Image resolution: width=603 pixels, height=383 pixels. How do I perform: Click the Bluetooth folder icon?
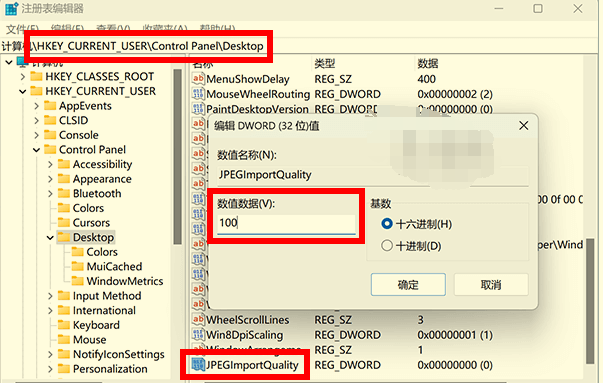64,193
